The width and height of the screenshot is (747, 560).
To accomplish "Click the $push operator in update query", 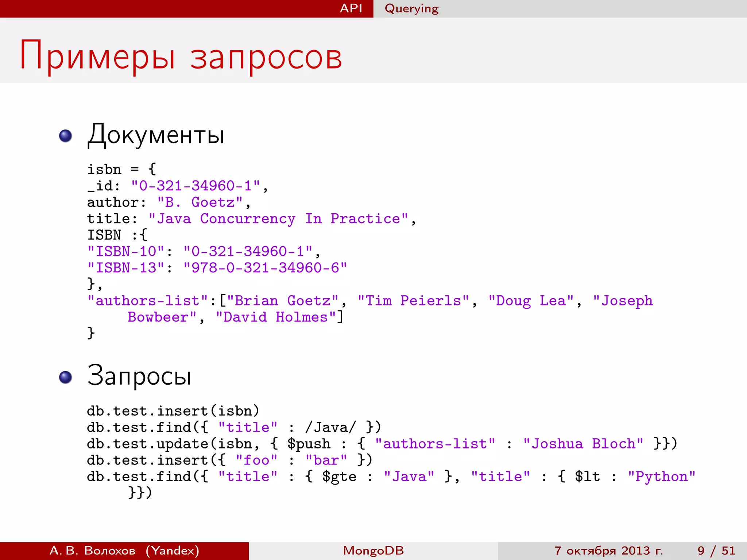I will tap(309, 444).
